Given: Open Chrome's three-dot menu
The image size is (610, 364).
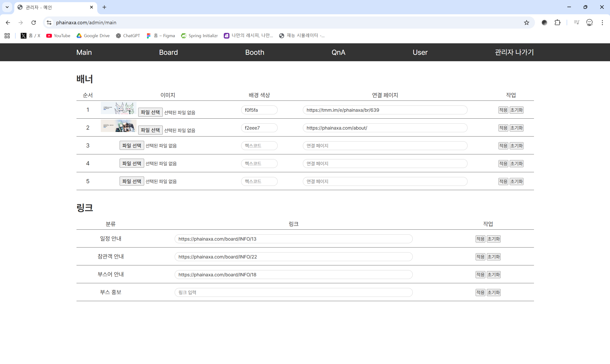Looking at the screenshot, I should point(602,23).
